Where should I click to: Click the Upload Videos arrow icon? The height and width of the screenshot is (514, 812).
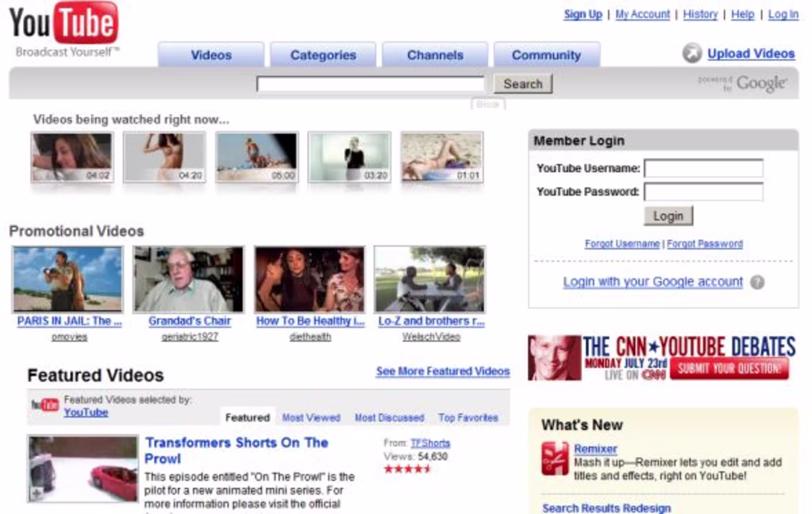(x=692, y=53)
